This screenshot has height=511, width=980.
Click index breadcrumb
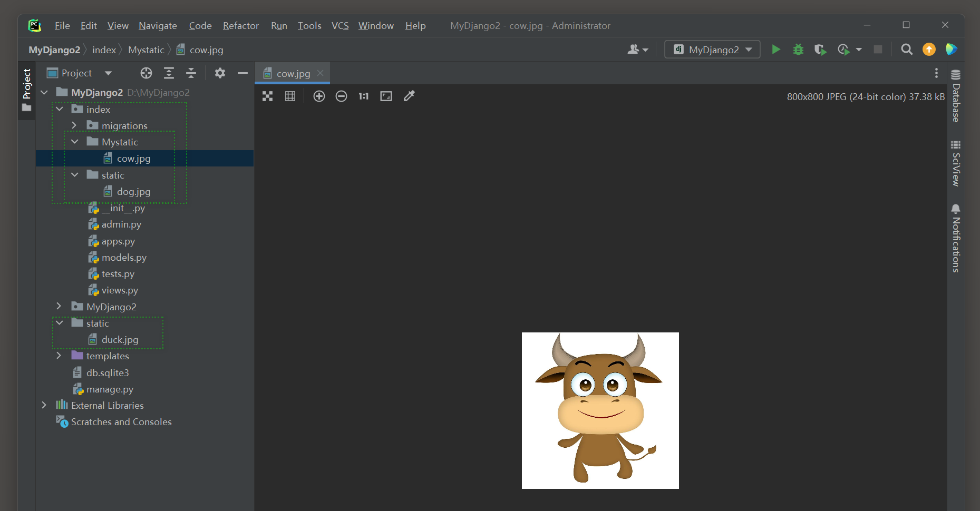(104, 50)
